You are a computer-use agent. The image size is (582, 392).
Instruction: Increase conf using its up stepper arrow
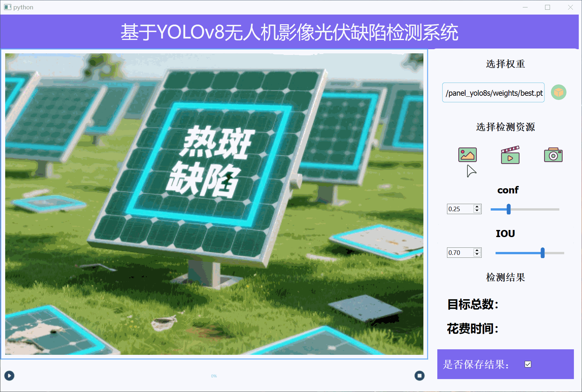tap(477, 207)
